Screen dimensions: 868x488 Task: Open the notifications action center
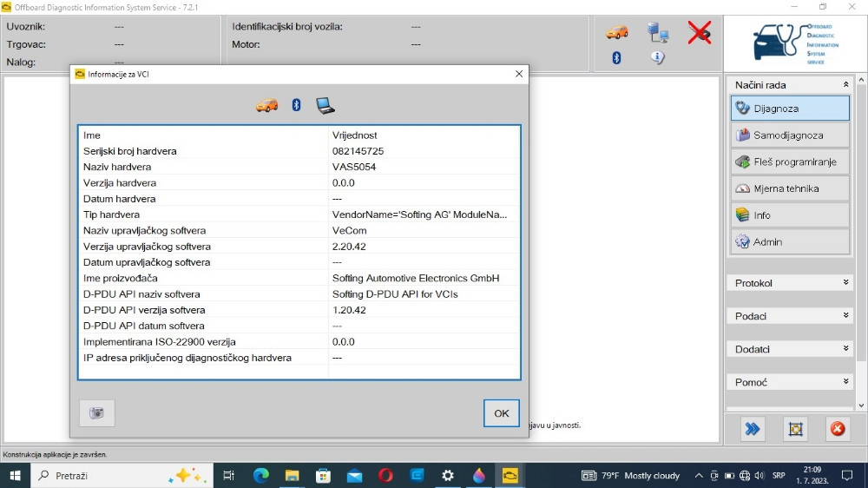pyautogui.click(x=847, y=475)
